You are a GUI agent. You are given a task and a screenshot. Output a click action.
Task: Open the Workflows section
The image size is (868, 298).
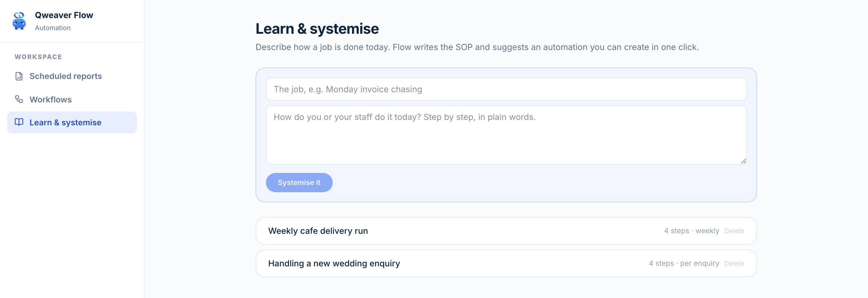(x=72, y=99)
